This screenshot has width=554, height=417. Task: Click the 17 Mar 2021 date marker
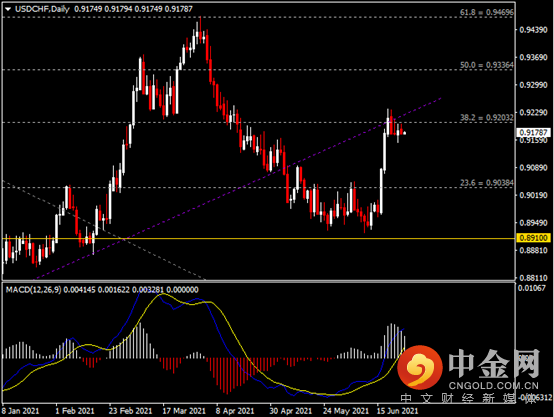click(184, 411)
